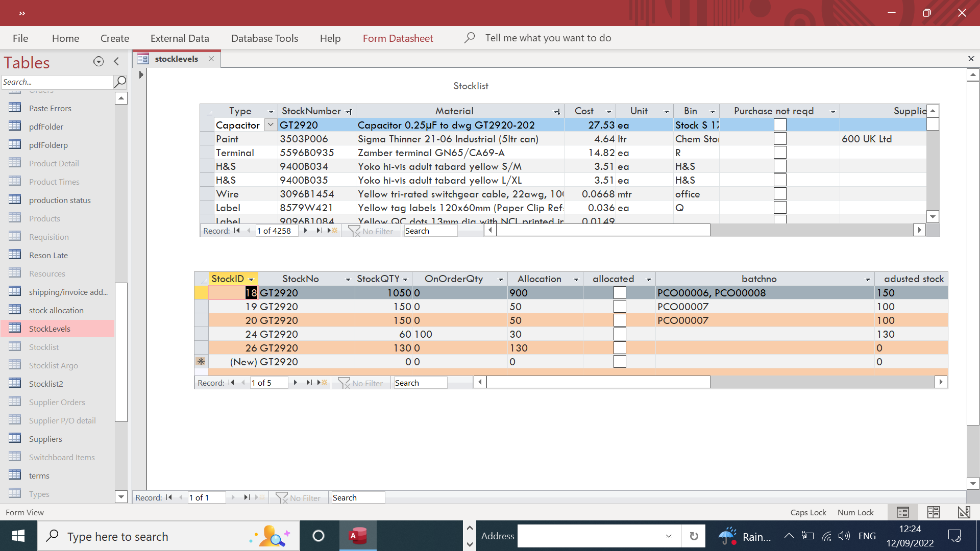
Task: Click new record button in main navigator
Action: click(260, 497)
